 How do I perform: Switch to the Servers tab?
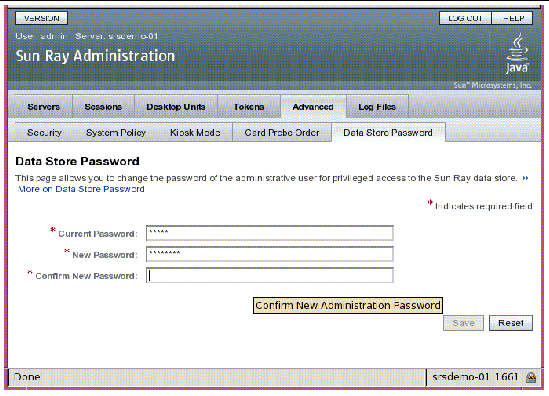coord(43,107)
